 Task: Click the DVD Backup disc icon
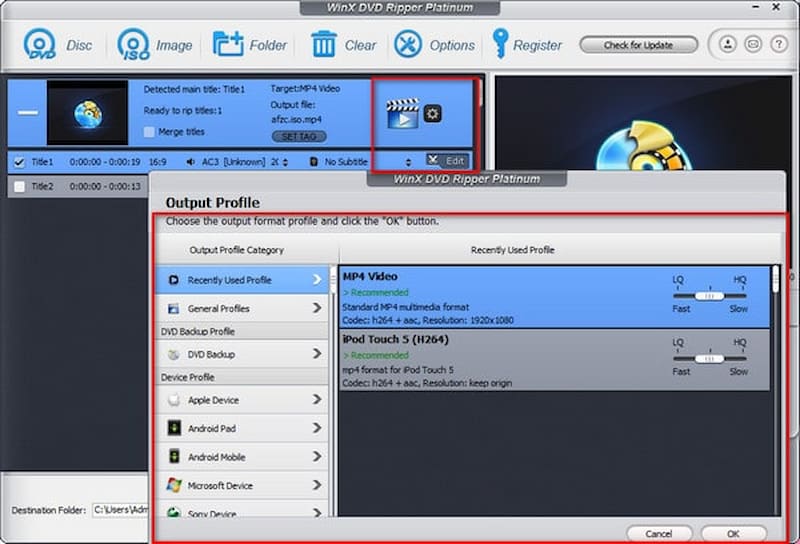173,354
